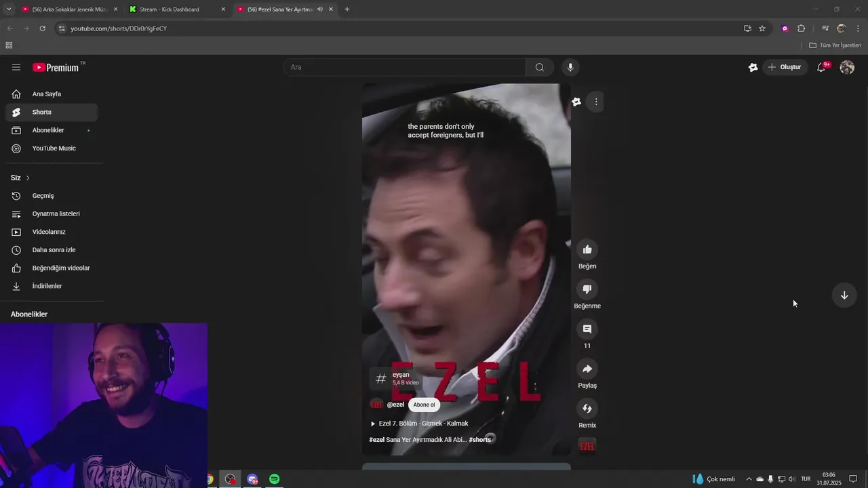The image size is (868, 488).
Task: Open the eyşan hashtag chip
Action: point(397,378)
